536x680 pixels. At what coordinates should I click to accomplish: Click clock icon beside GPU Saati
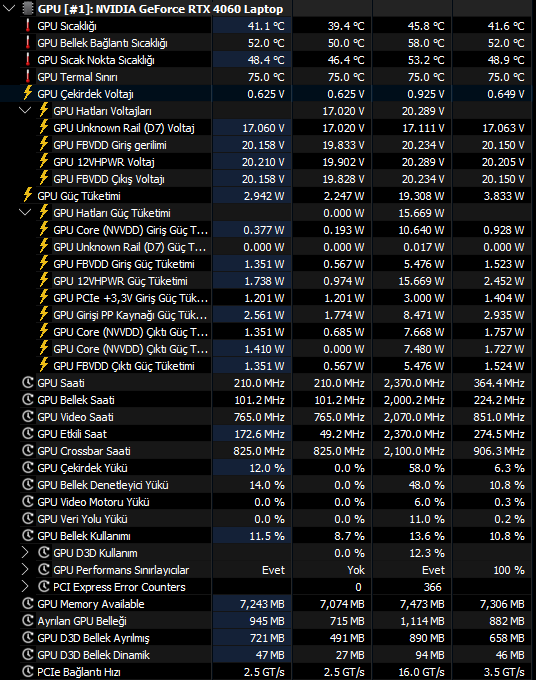(x=28, y=382)
